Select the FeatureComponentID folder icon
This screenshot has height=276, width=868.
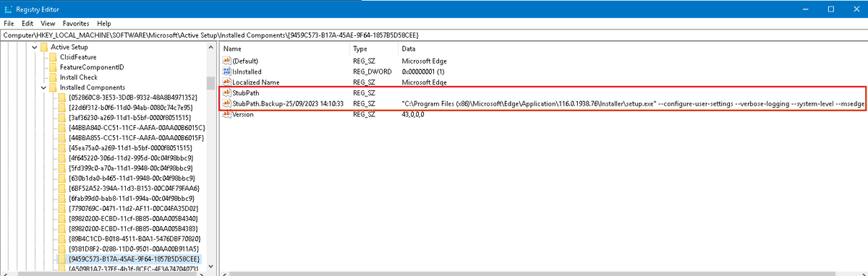[x=53, y=67]
